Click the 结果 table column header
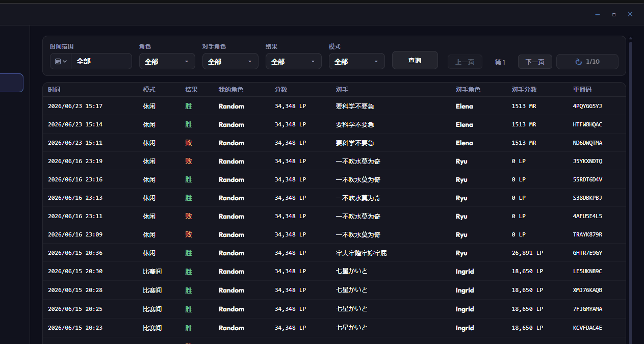 [192, 90]
